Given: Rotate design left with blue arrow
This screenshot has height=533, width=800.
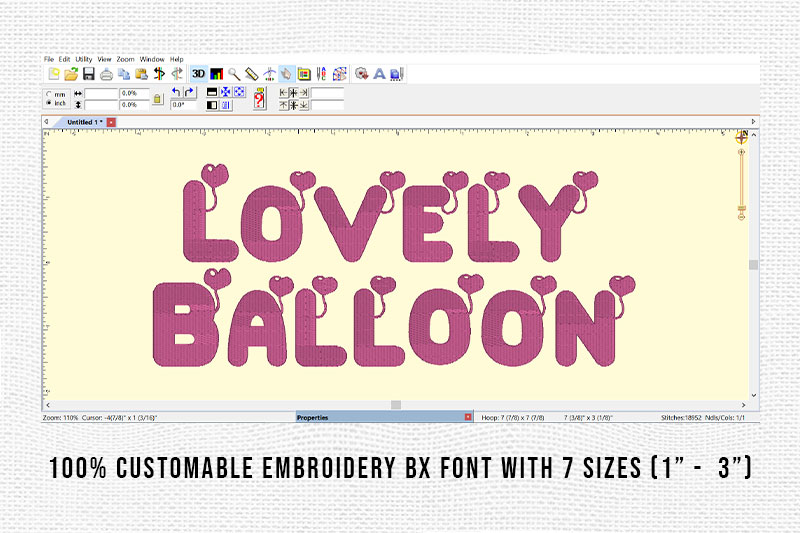Looking at the screenshot, I should click(176, 92).
